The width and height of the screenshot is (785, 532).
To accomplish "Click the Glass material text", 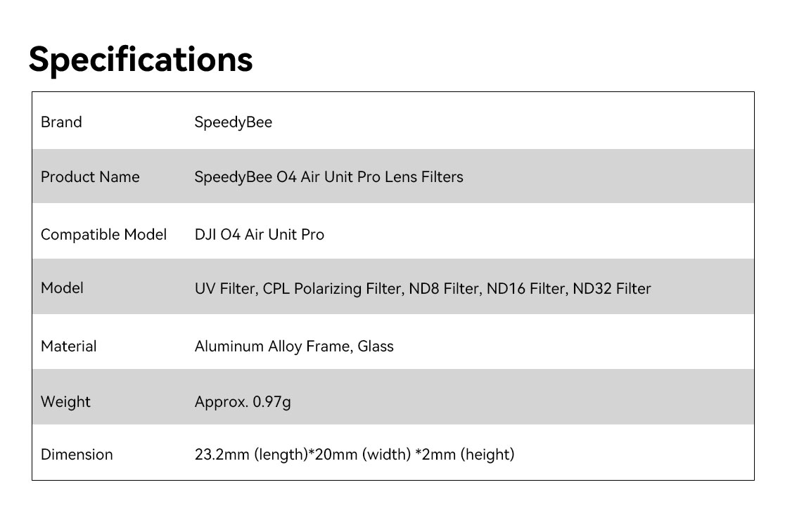I will [376, 346].
